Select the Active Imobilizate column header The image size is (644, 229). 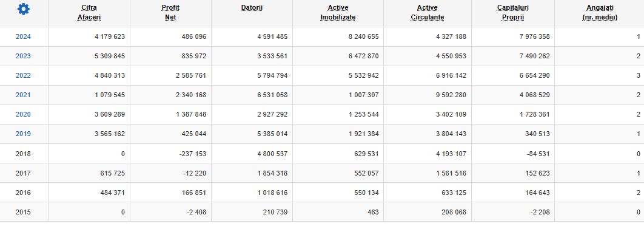[x=338, y=12]
